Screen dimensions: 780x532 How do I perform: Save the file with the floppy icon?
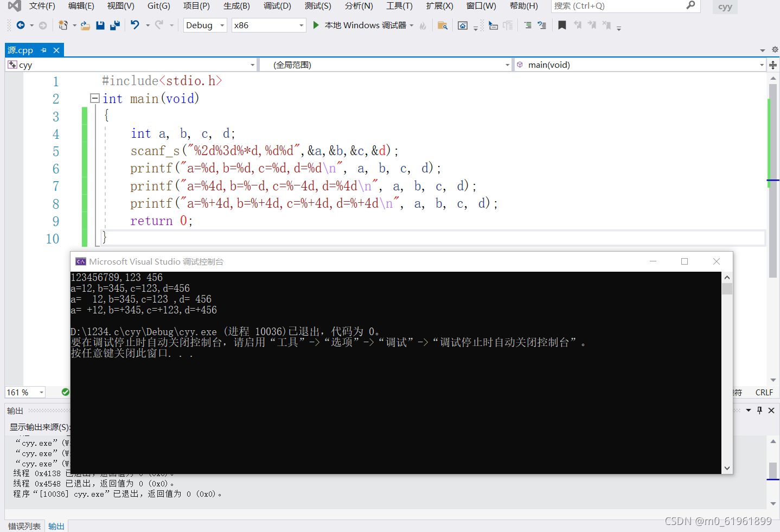coord(100,25)
